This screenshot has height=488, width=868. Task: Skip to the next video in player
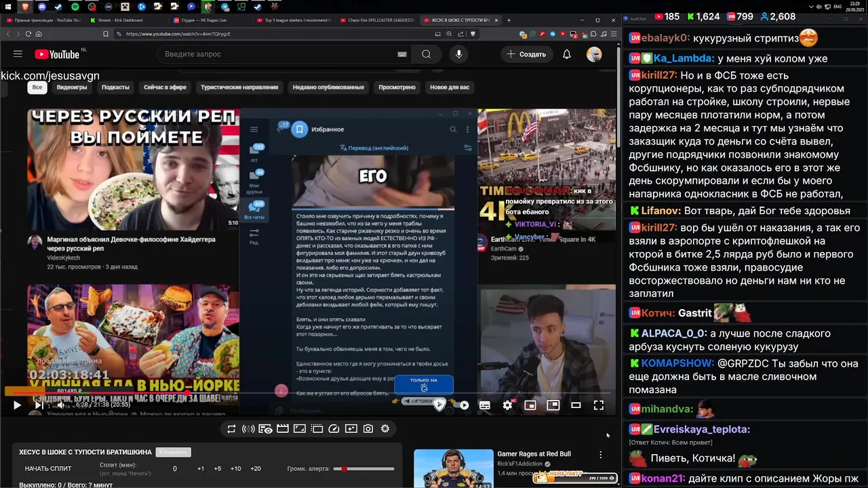point(38,405)
